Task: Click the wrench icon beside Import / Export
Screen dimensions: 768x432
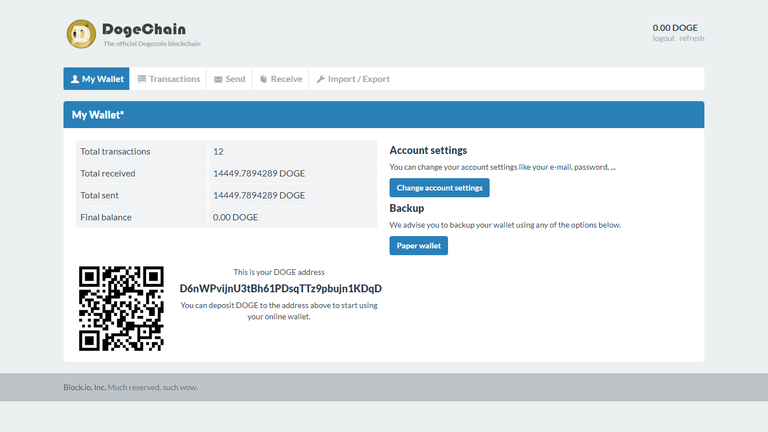Action: coord(321,79)
